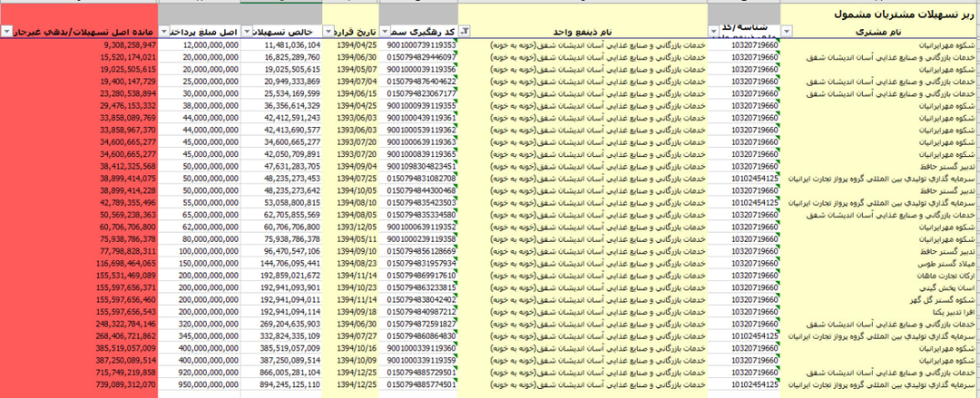Open filter dropdown for کد رهگیری column
The height and width of the screenshot is (398, 980).
(385, 31)
